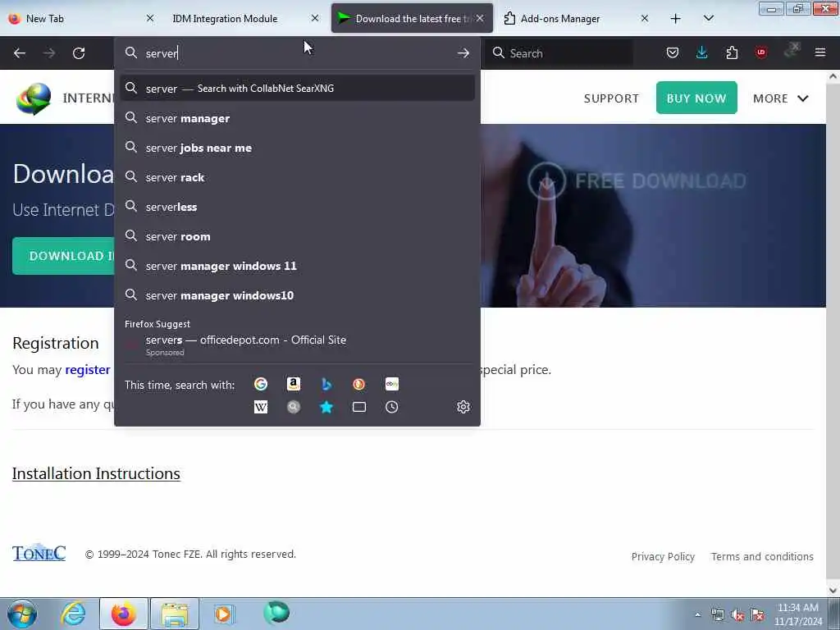Search this time with Wikipedia
This screenshot has width=840, height=630.
pos(261,407)
